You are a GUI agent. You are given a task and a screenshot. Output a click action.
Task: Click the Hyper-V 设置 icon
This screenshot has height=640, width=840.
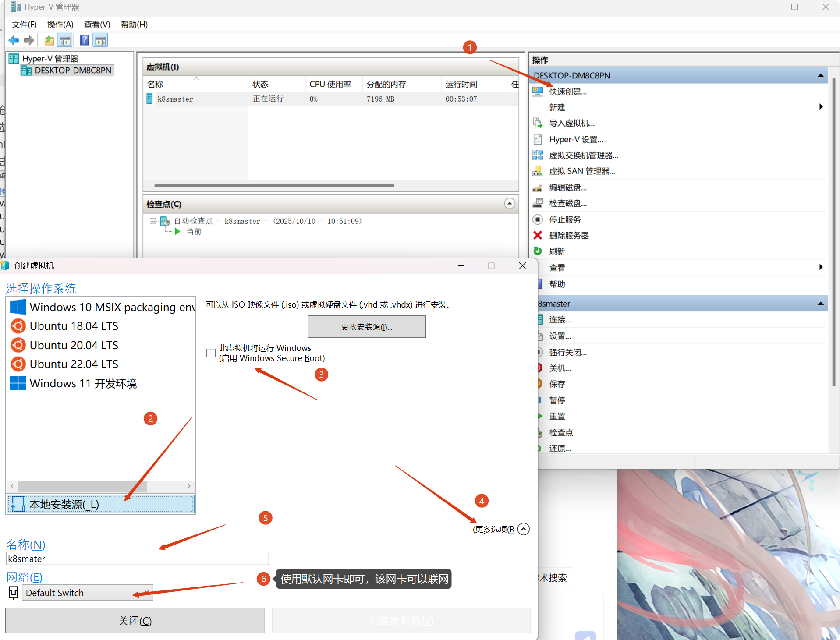(x=538, y=139)
